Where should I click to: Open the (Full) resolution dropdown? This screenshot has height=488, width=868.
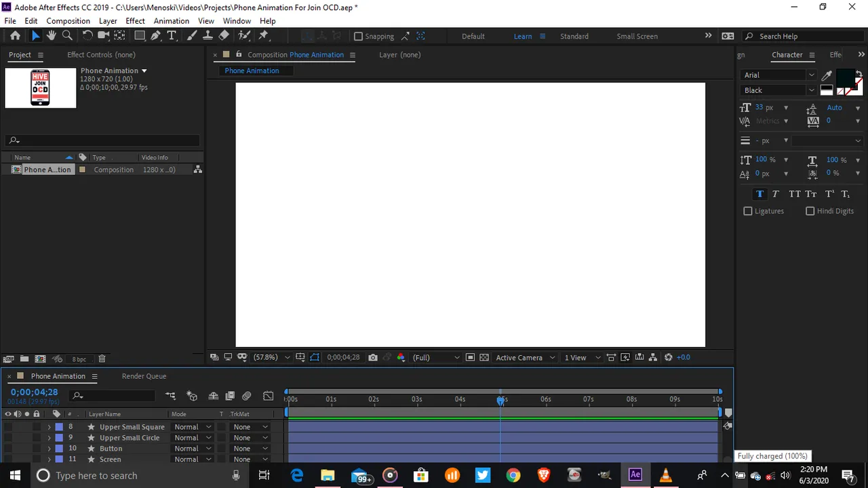tap(436, 357)
